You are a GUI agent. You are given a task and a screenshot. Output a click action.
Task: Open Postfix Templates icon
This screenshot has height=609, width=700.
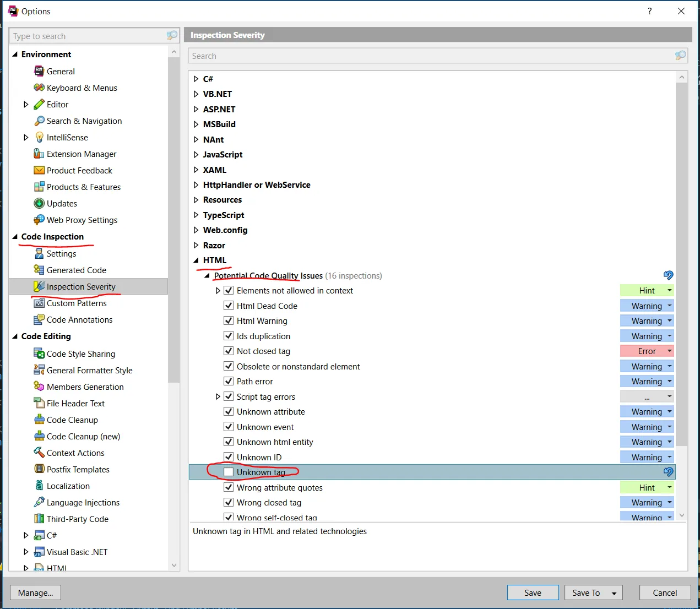39,469
